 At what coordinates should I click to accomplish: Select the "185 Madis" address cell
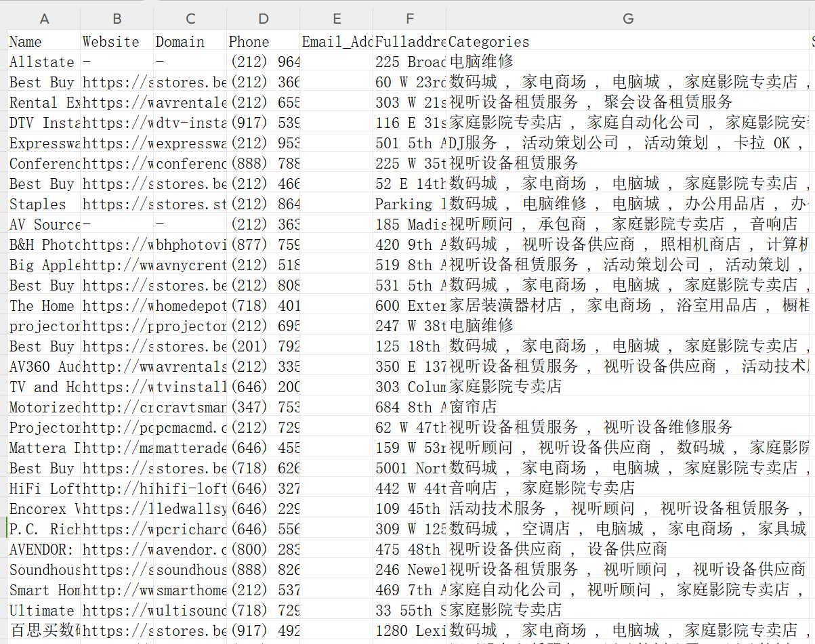tap(410, 224)
